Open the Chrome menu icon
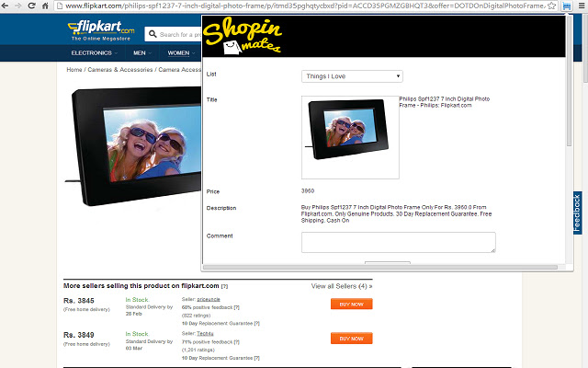This screenshot has height=368, width=588. tap(582, 6)
